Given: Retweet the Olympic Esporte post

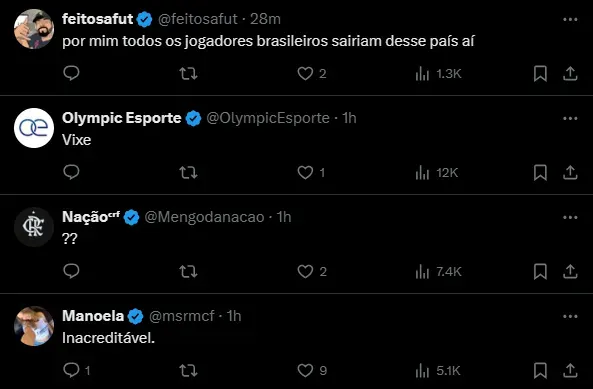Looking at the screenshot, I should point(188,173).
